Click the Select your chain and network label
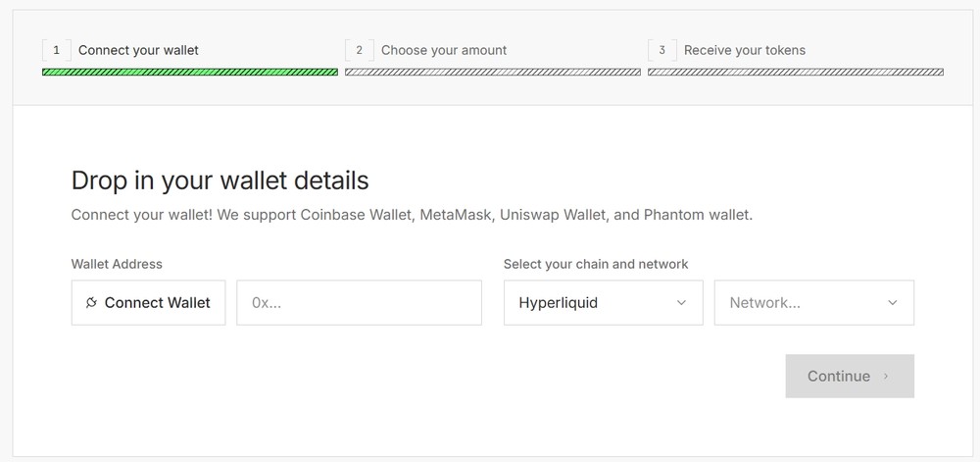The image size is (980, 462). point(596,264)
